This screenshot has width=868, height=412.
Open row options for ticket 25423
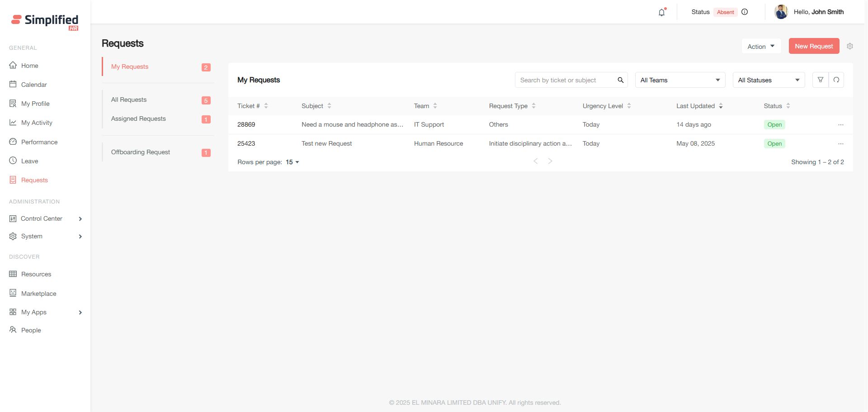pyautogui.click(x=840, y=144)
